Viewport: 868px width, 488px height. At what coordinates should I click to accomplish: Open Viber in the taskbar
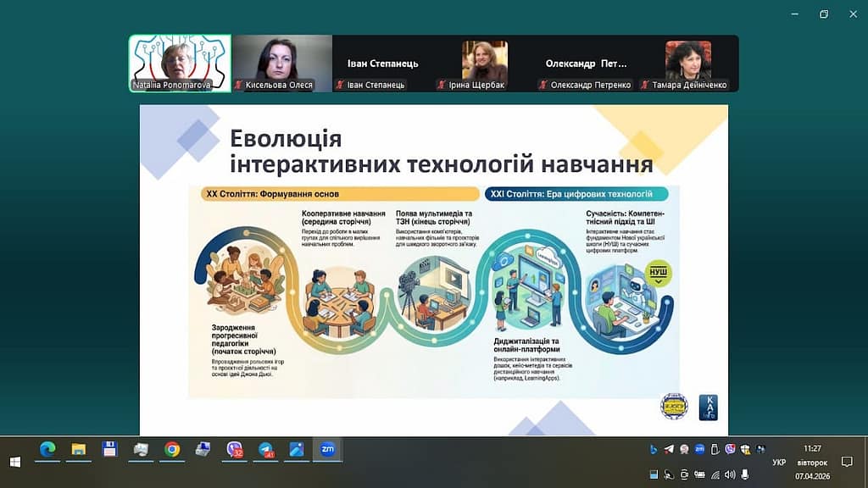click(x=235, y=450)
